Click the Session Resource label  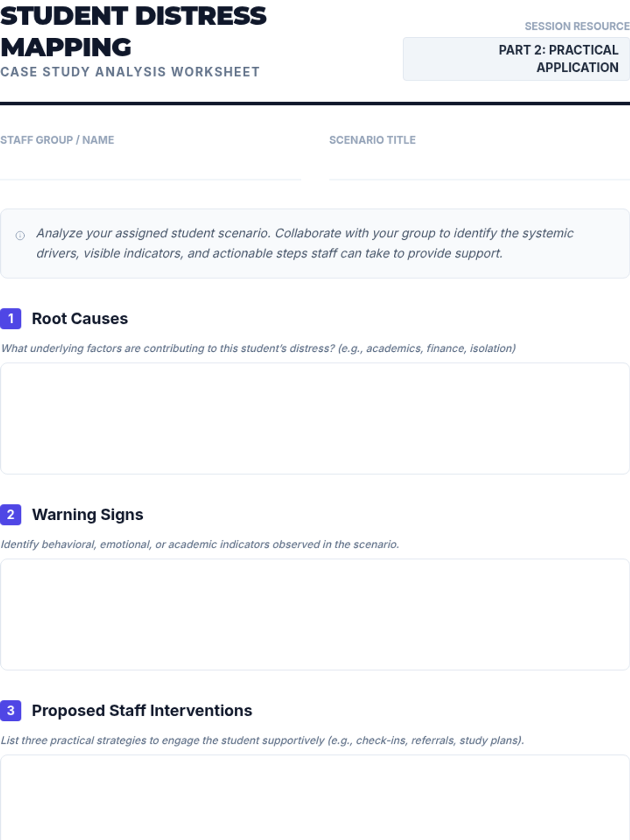click(x=576, y=26)
